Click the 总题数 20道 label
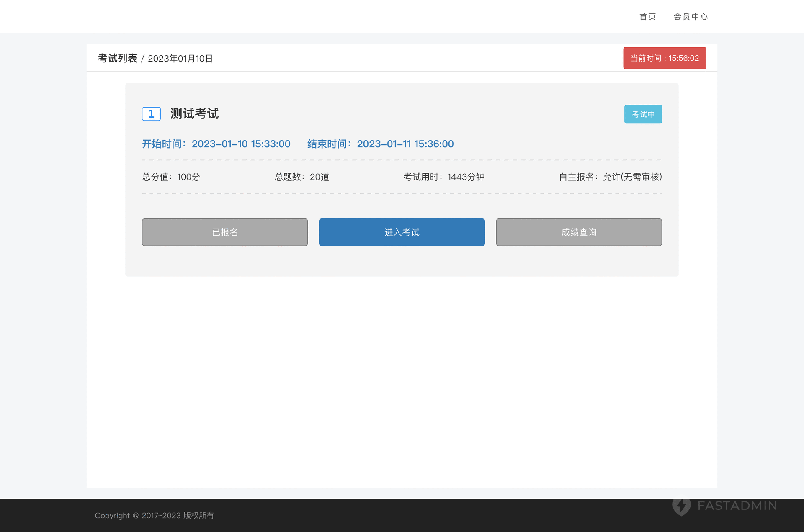The width and height of the screenshot is (804, 532). pos(301,177)
